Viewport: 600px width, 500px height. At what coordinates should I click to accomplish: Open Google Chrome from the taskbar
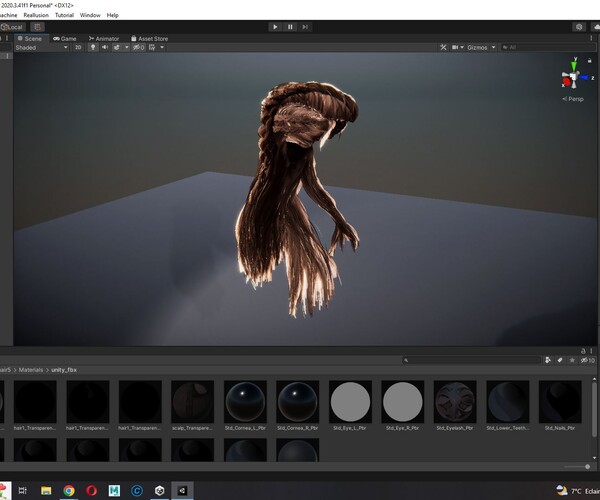coord(69,490)
